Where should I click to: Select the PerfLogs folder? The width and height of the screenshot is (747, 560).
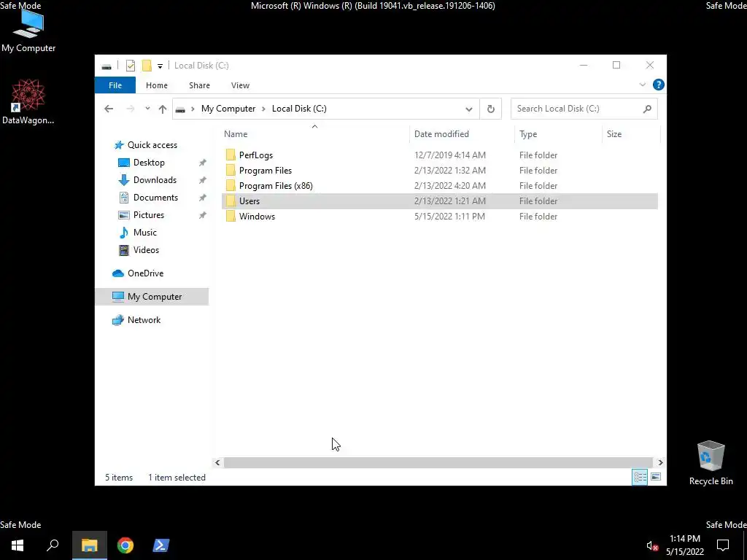(x=439, y=155)
